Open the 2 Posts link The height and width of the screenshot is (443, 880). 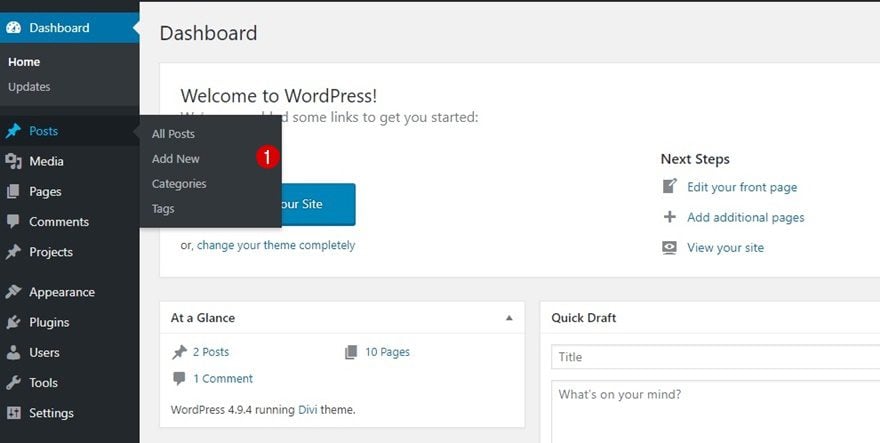pos(211,352)
